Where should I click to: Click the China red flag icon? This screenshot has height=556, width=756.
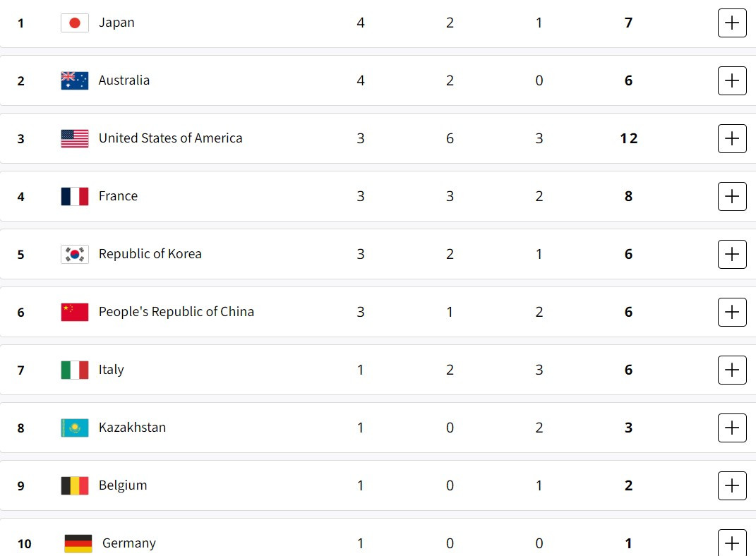[x=75, y=312]
